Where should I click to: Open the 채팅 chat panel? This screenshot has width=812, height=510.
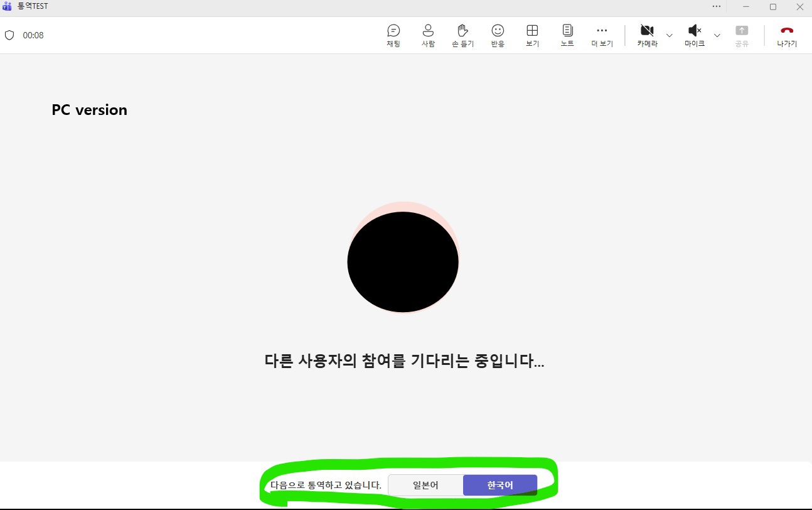pyautogui.click(x=393, y=36)
